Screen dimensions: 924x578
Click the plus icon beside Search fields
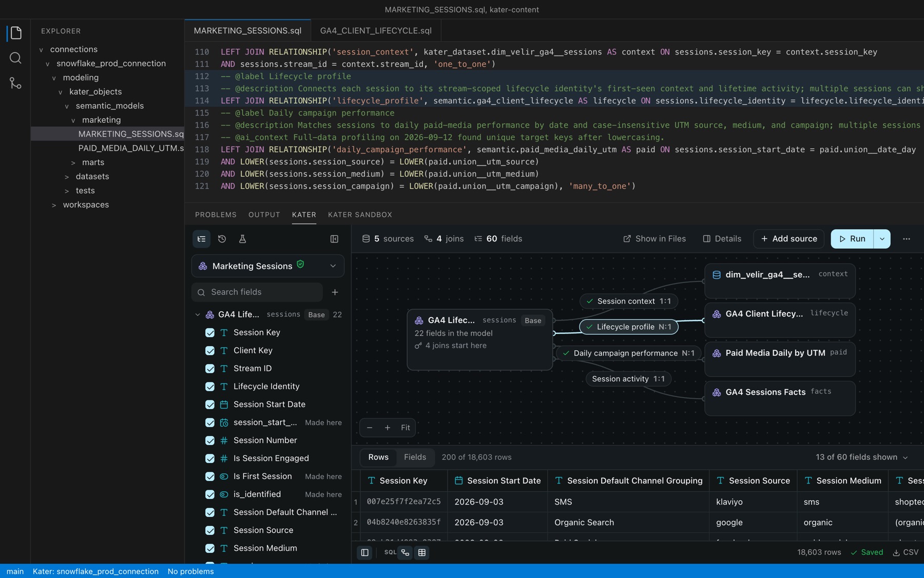pos(335,292)
